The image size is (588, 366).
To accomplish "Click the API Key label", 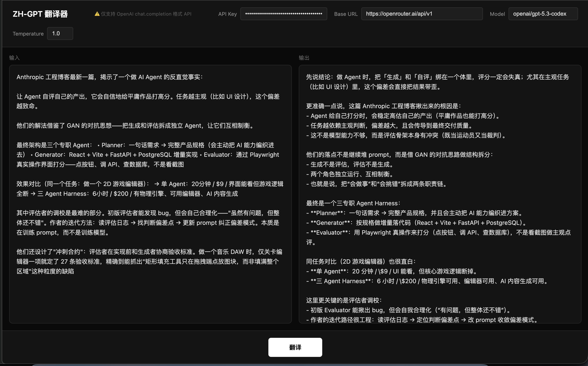I will (x=227, y=14).
